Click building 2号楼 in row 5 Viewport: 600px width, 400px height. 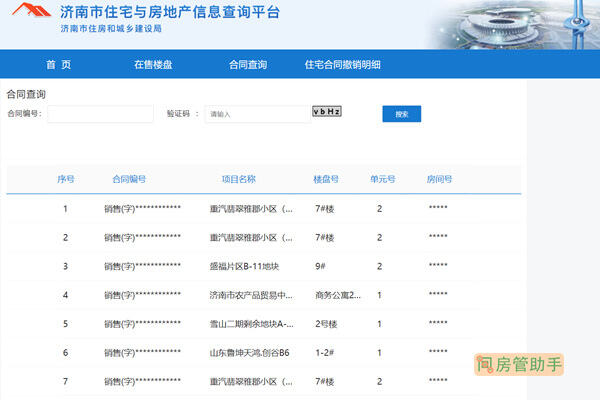point(326,324)
